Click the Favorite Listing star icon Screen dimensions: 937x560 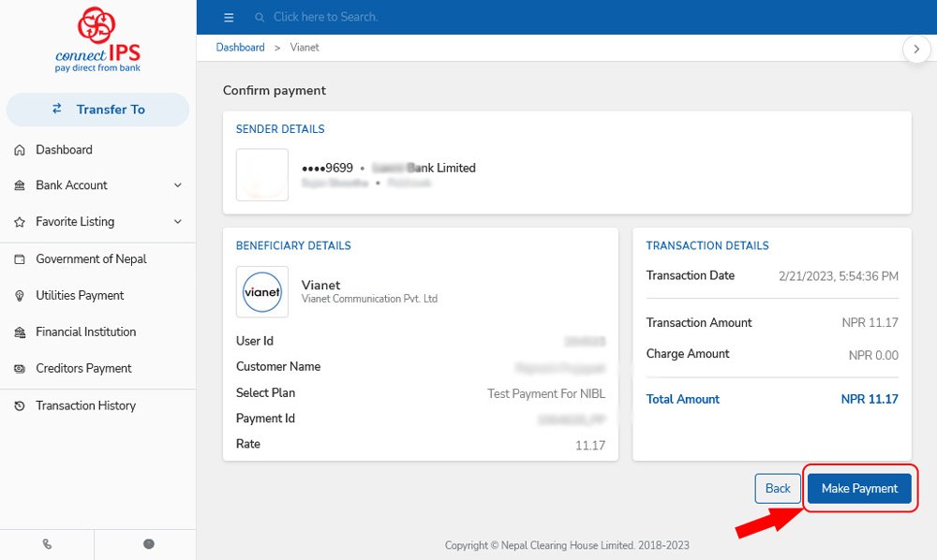[20, 222]
